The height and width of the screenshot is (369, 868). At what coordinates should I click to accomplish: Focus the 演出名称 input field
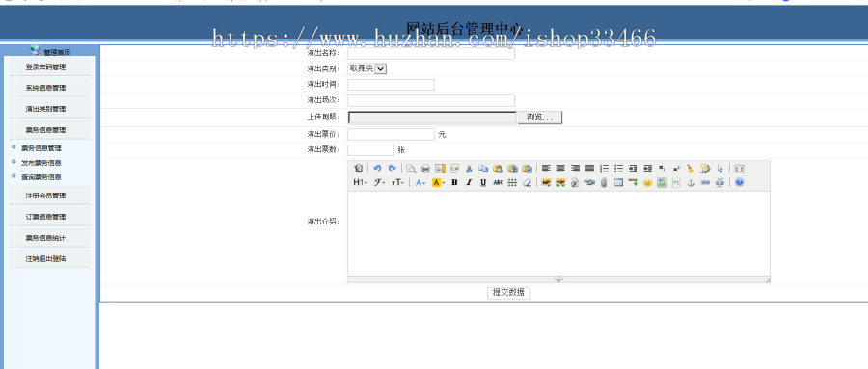click(x=431, y=53)
